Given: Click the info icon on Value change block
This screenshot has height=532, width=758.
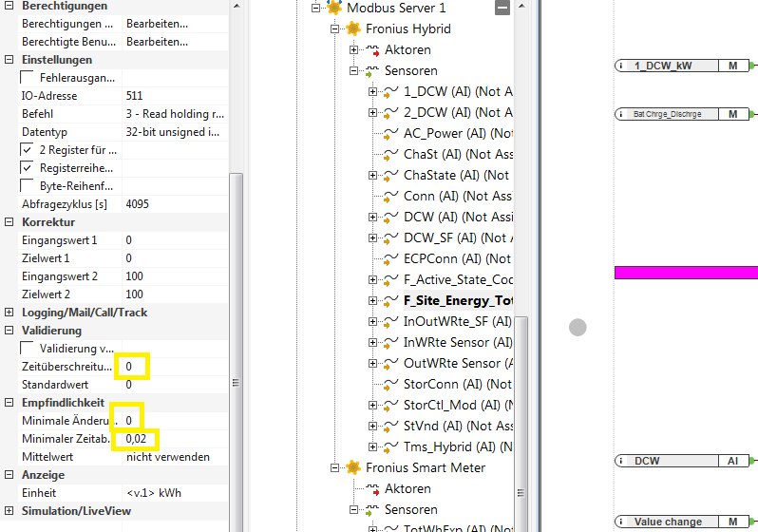Looking at the screenshot, I should (621, 522).
